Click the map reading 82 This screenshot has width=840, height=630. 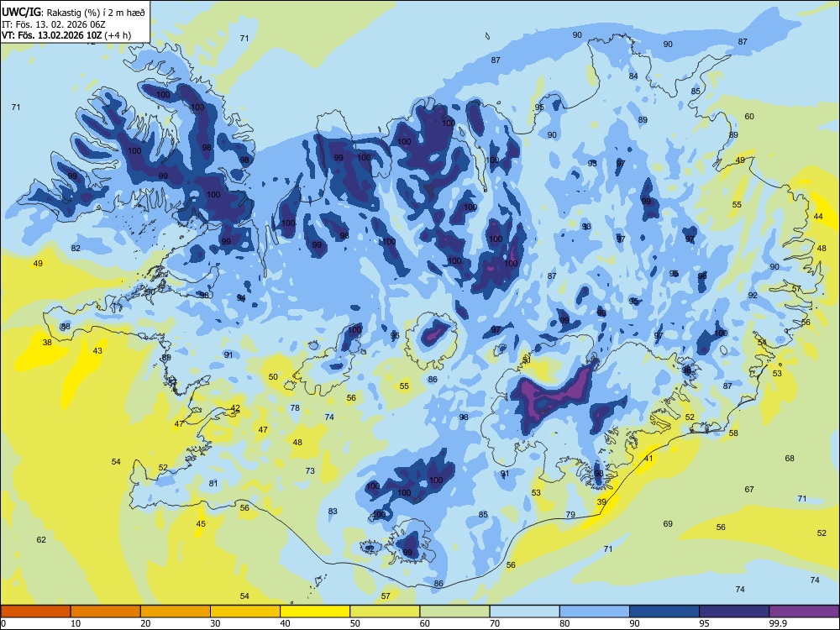coord(76,248)
